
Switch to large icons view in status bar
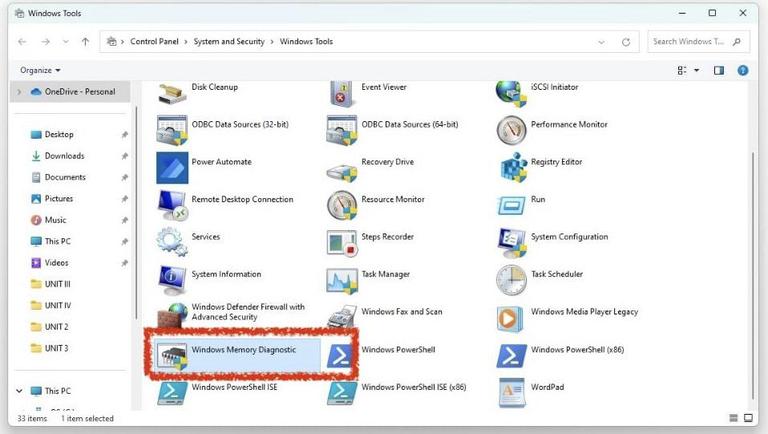coord(748,418)
